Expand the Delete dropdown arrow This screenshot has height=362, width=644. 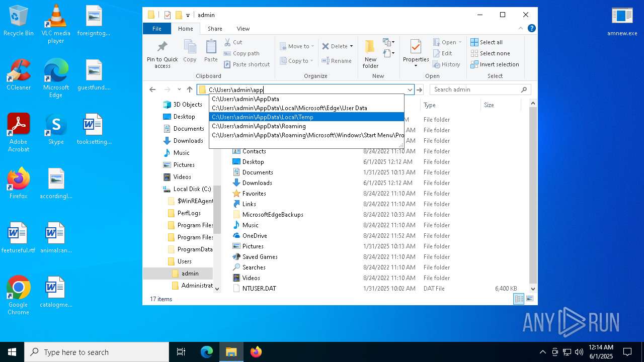[351, 46]
